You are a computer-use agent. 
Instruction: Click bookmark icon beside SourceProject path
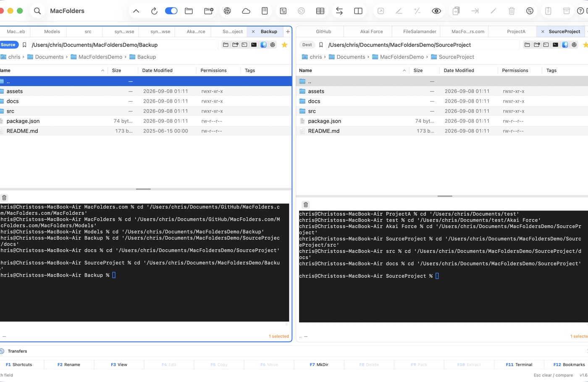(x=321, y=45)
